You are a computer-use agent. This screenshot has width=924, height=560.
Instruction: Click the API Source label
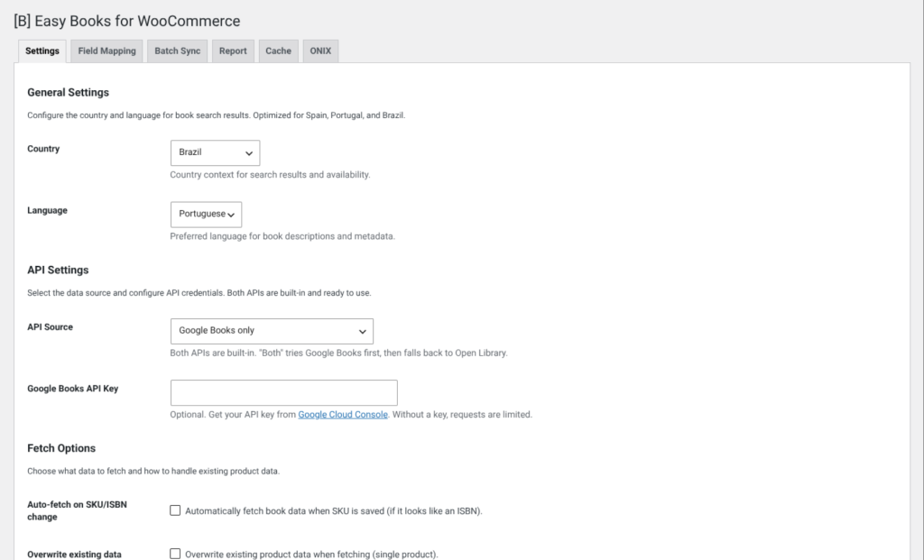pos(51,327)
